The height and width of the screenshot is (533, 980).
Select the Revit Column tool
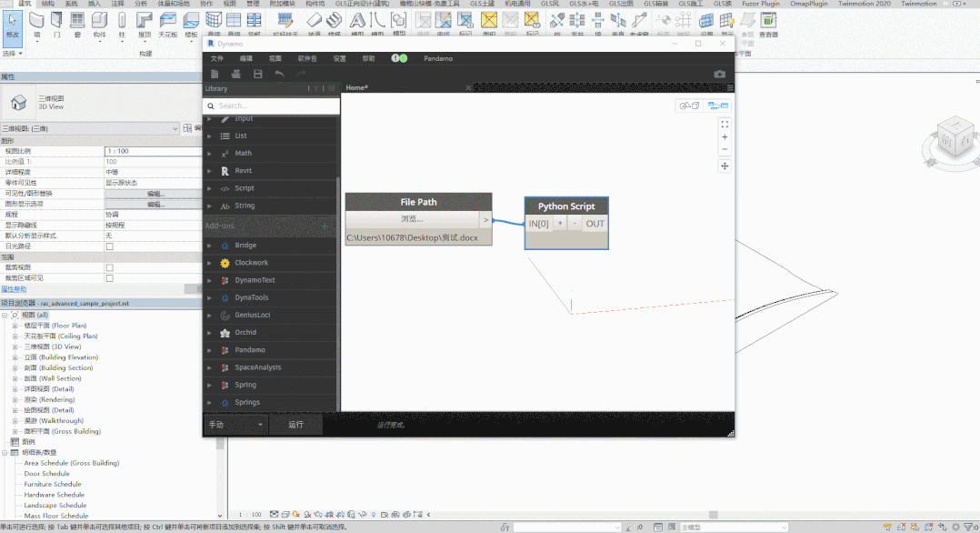[122, 25]
